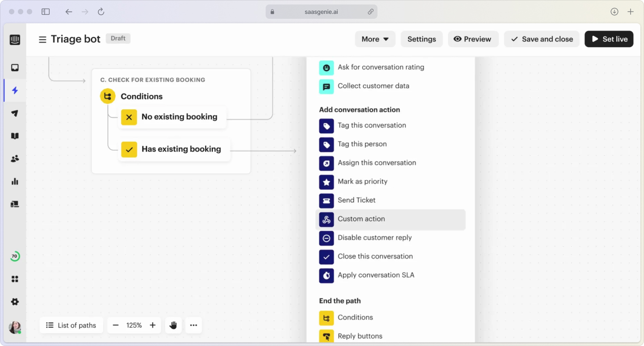
Task: Open the Knowledge book icon in the sidebar
Action: [15, 136]
